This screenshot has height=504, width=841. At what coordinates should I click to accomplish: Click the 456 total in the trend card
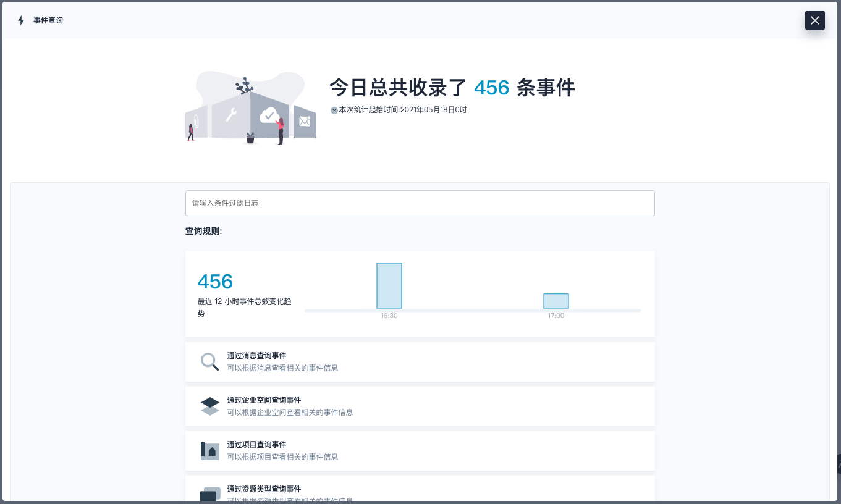215,282
